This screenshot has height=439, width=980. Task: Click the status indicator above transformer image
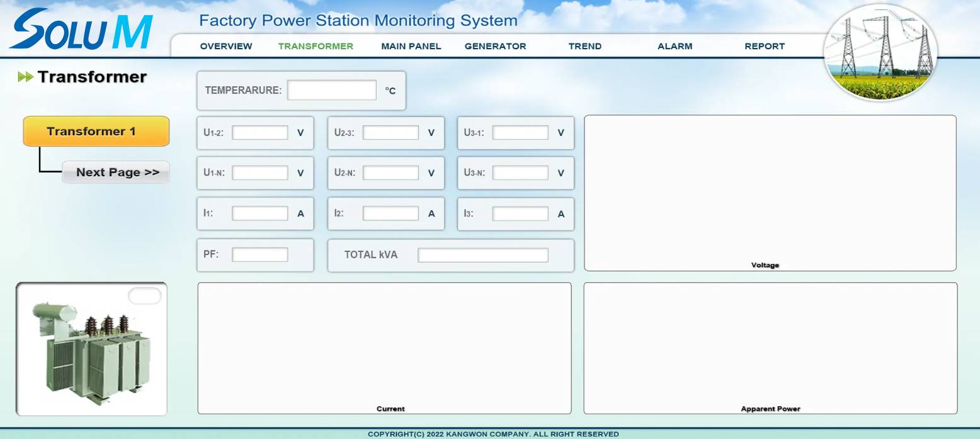point(145,295)
